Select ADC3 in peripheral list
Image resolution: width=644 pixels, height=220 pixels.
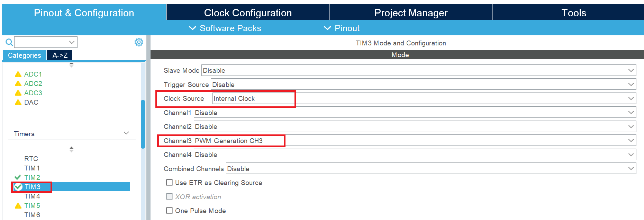[33, 93]
